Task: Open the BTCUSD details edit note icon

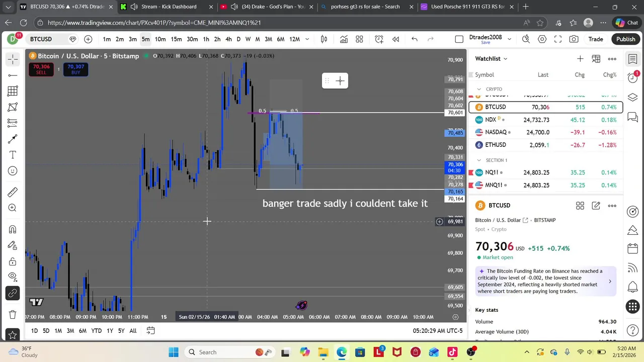Action: click(x=596, y=206)
